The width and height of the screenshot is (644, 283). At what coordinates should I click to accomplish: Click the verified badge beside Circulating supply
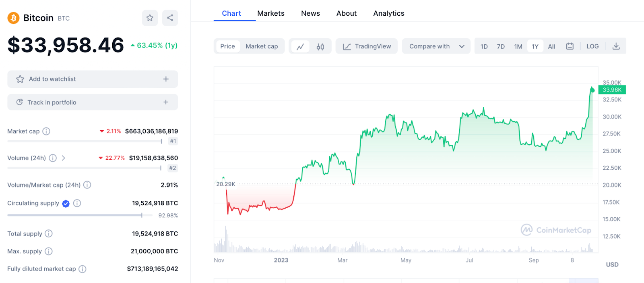tap(66, 204)
